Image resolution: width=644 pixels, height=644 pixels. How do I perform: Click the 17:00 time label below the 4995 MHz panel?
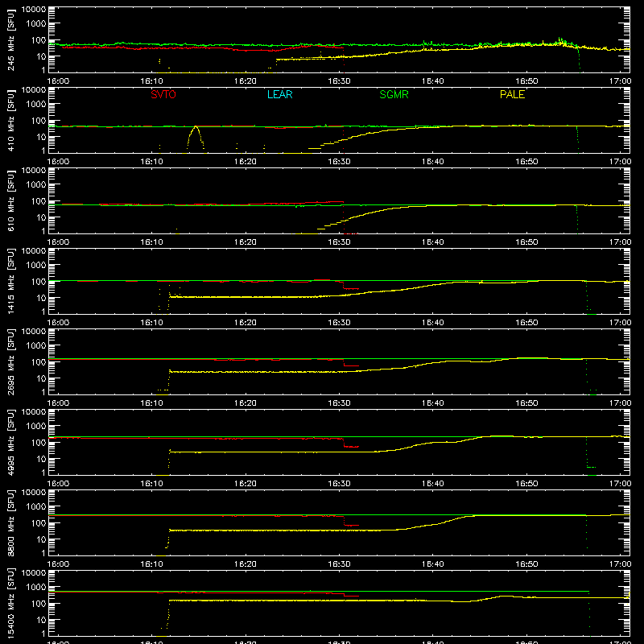[x=620, y=484]
